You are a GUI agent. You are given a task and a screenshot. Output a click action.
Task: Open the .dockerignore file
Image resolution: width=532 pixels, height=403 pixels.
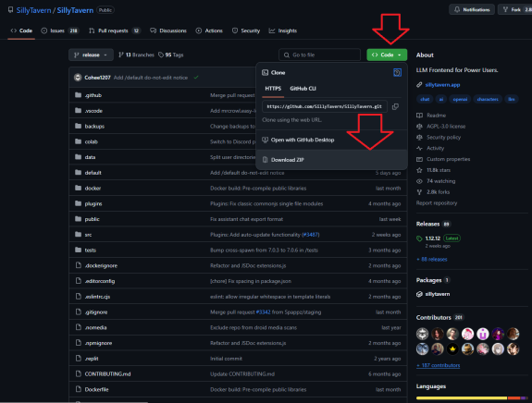click(x=101, y=265)
